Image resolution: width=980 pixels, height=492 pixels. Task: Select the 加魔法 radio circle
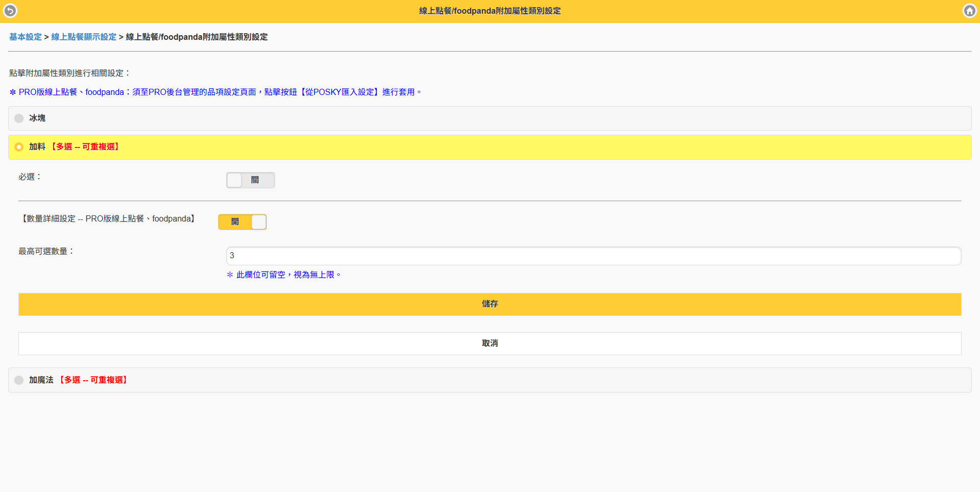pos(19,380)
